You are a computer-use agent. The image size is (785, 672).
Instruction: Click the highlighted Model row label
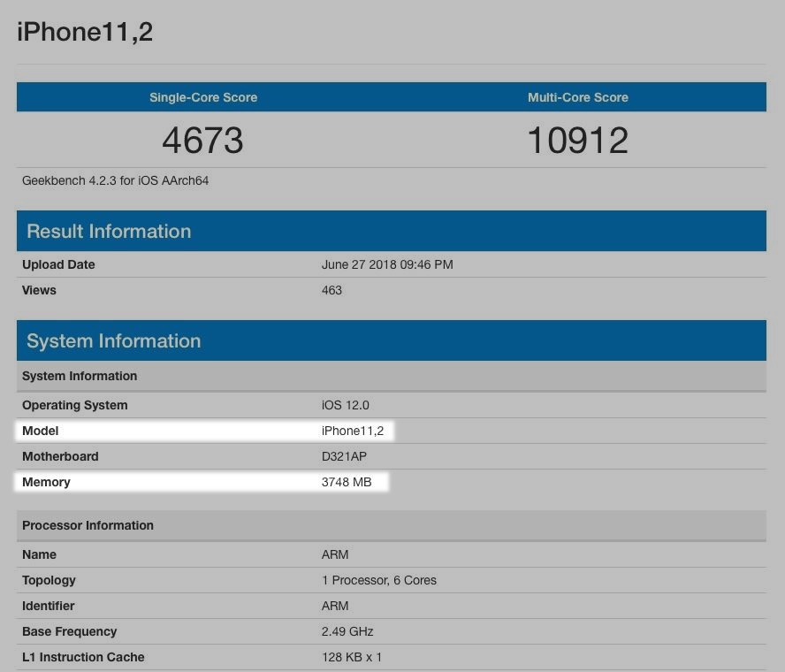(41, 431)
